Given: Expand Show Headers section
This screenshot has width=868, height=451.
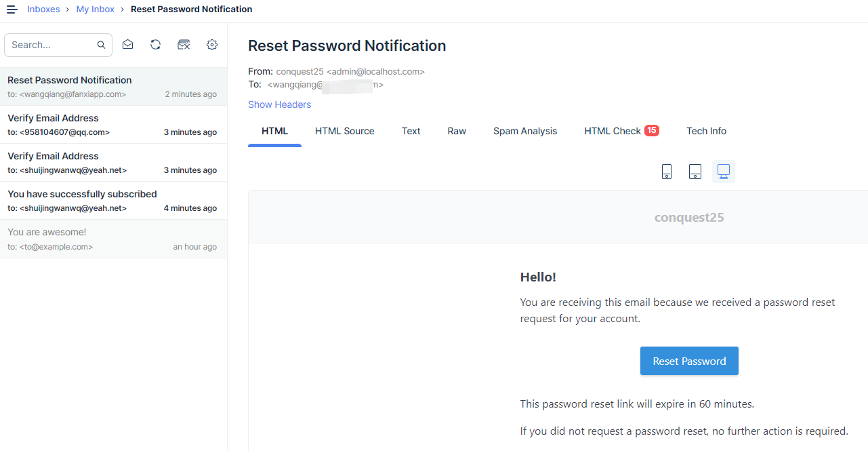Looking at the screenshot, I should [x=279, y=104].
